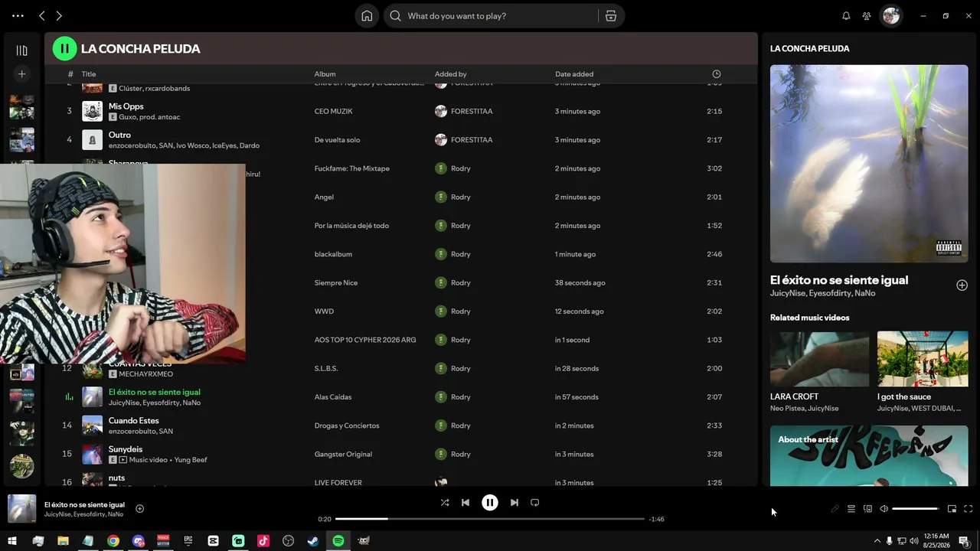Enter full screen mode

[x=969, y=509]
